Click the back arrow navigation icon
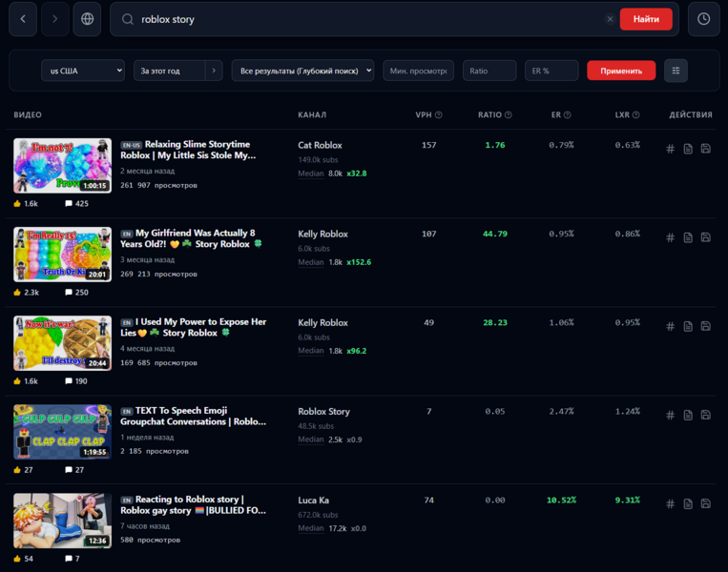The height and width of the screenshot is (572, 728). pyautogui.click(x=23, y=19)
